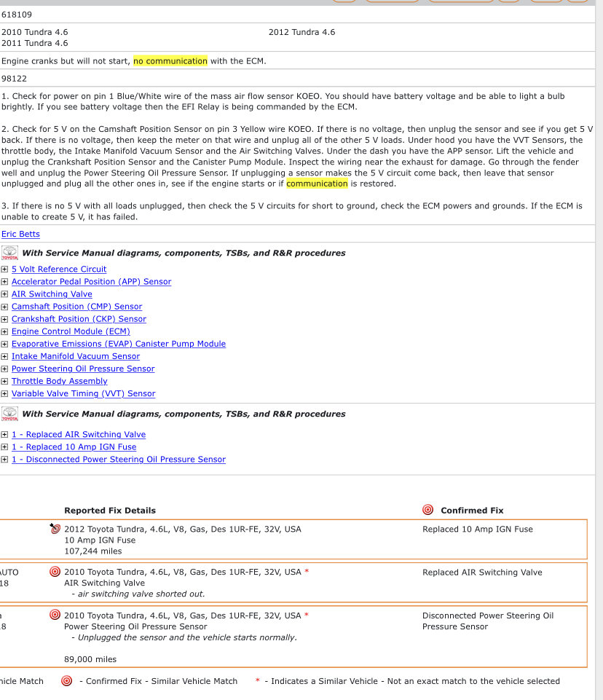The height and width of the screenshot is (700, 603).
Task: Open the Camshaft Position (CMP) Sensor link
Action: [76, 307]
